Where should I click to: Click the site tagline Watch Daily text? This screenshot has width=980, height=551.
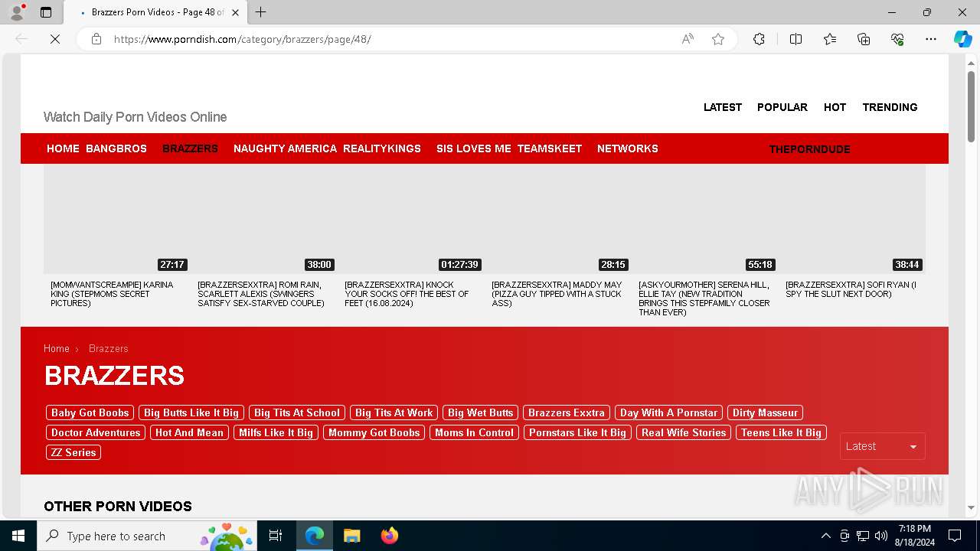click(x=135, y=117)
